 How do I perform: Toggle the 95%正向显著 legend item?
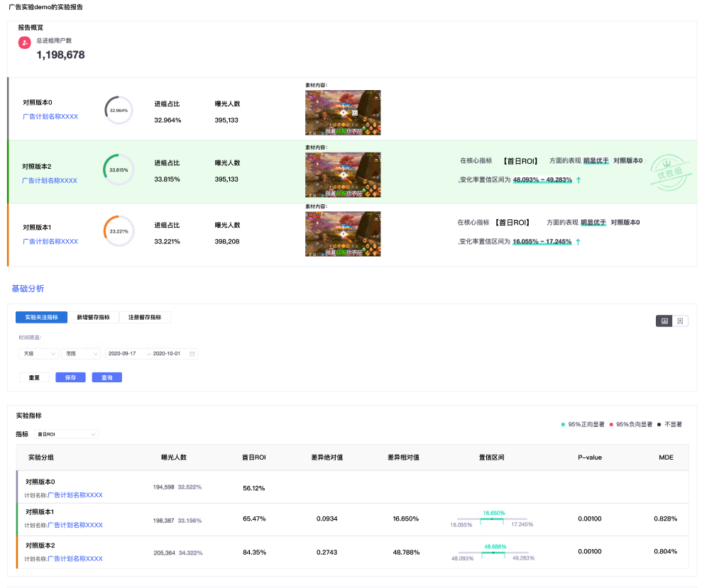[583, 424]
